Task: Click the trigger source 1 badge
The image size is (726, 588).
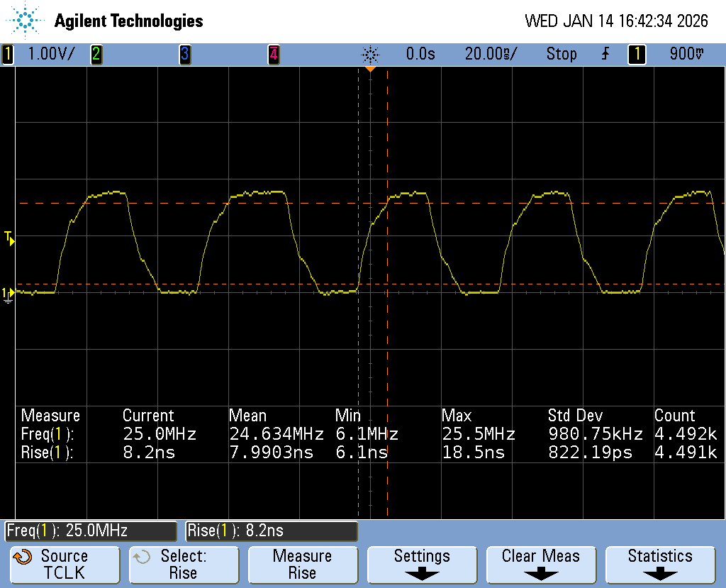Action: click(636, 54)
